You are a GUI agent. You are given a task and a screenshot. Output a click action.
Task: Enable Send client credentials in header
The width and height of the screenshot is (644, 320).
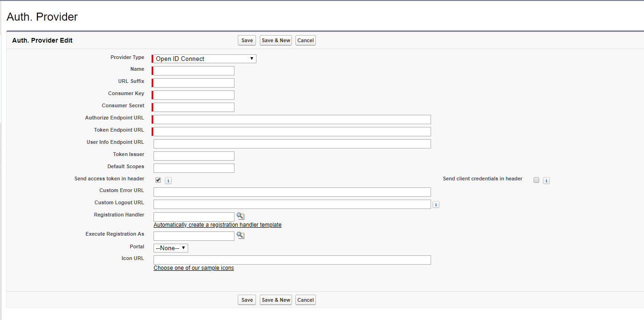tap(536, 180)
